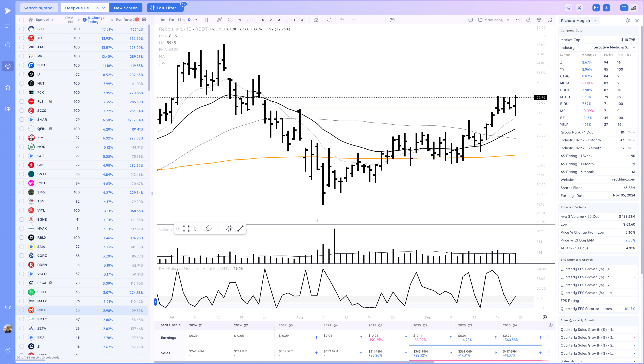Check the checkbox next to RDDT
Image resolution: width=644 pixels, height=364 pixels.
click(22, 310)
